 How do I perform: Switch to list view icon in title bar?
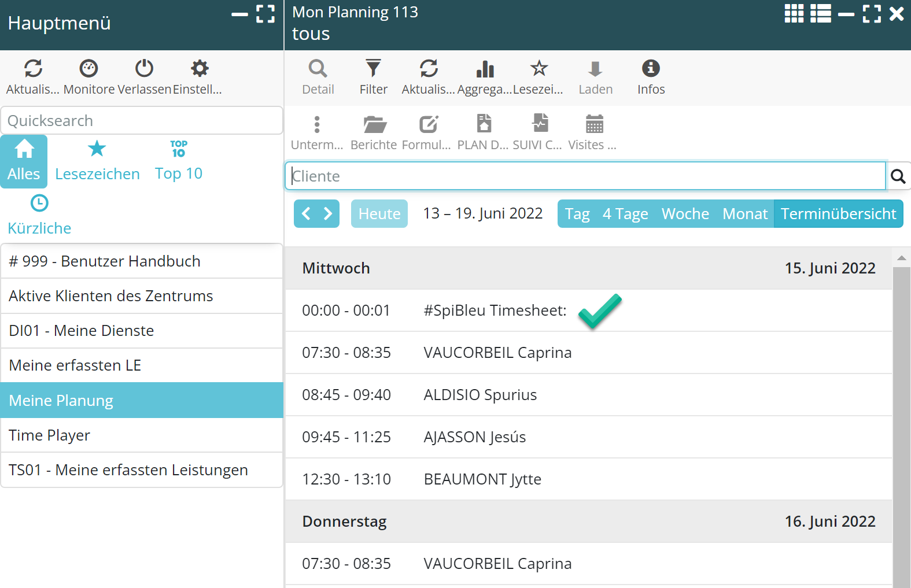820,13
